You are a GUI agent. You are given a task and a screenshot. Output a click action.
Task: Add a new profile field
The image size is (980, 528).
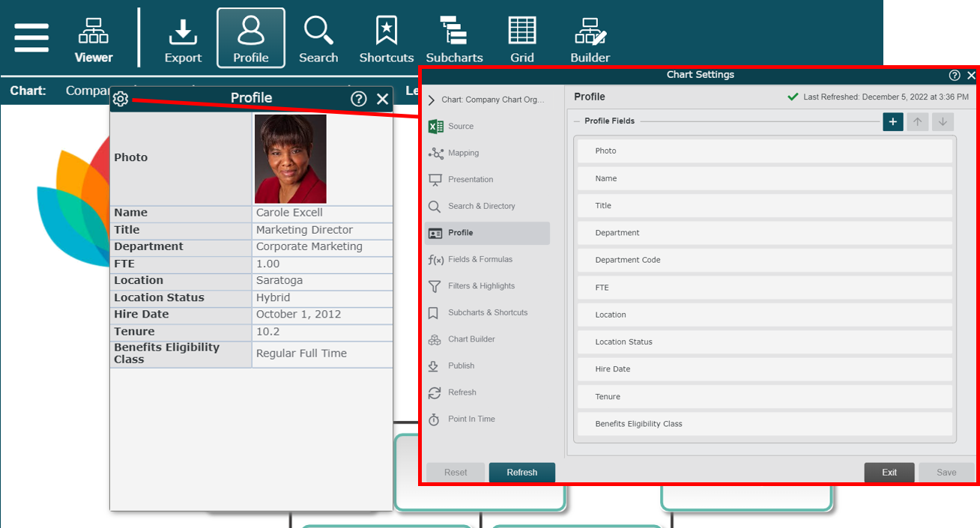click(892, 122)
